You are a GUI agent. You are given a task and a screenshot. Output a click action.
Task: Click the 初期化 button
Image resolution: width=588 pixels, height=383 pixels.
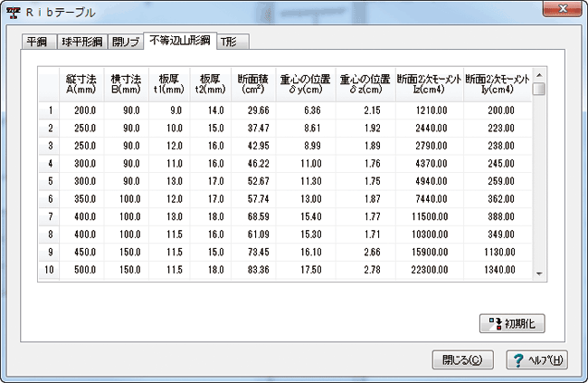(512, 323)
